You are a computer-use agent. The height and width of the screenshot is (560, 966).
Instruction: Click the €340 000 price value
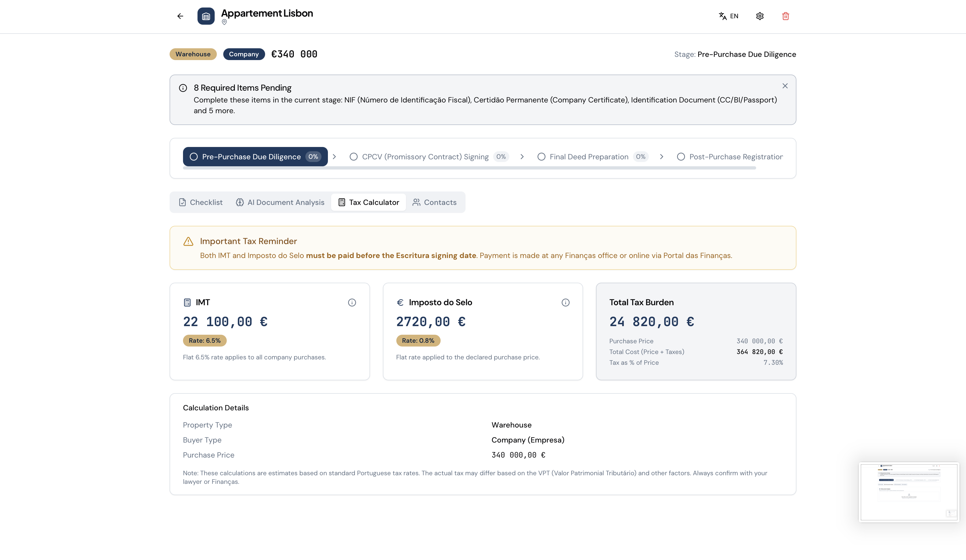tap(294, 54)
